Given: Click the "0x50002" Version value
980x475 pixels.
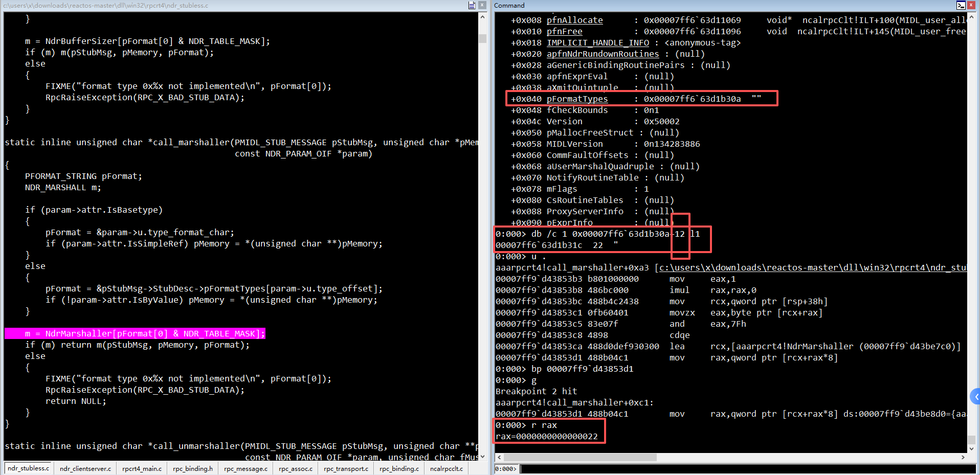Looking at the screenshot, I should (x=662, y=121).
